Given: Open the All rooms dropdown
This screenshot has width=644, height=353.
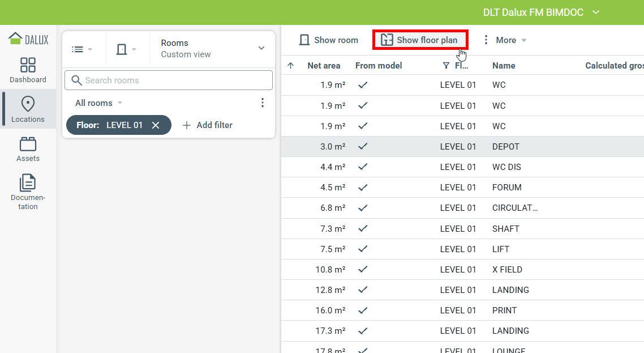Looking at the screenshot, I should pyautogui.click(x=99, y=103).
